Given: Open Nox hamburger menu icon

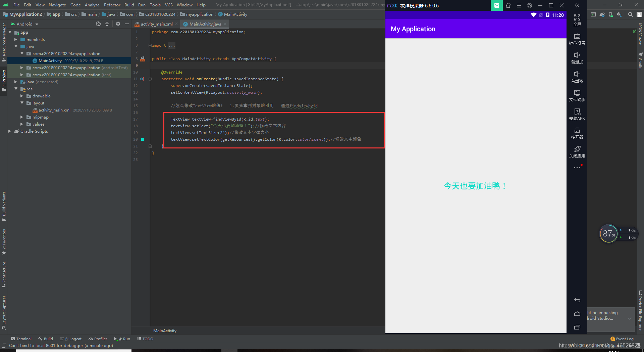Looking at the screenshot, I should click(519, 5).
